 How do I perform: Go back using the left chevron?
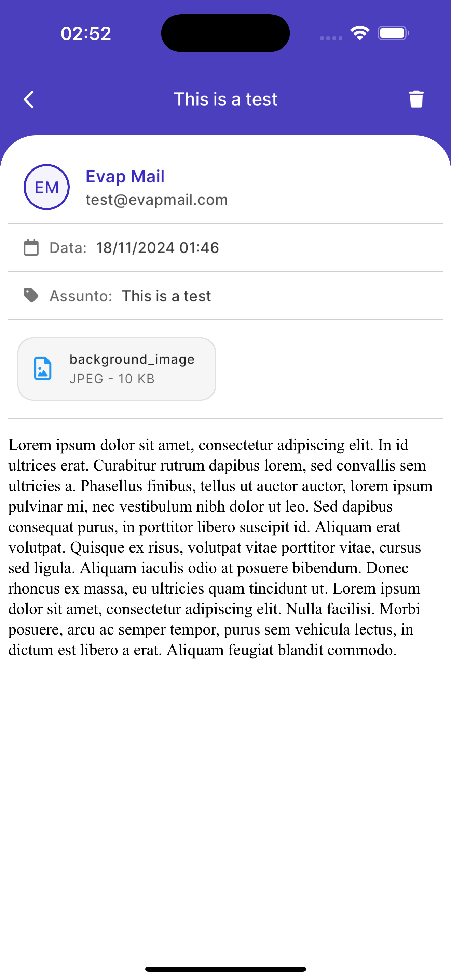(29, 99)
